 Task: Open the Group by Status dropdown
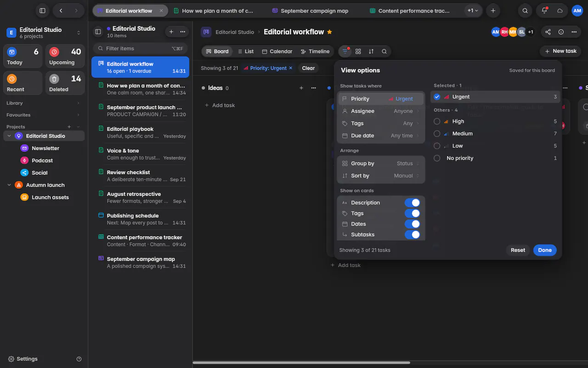(x=381, y=163)
